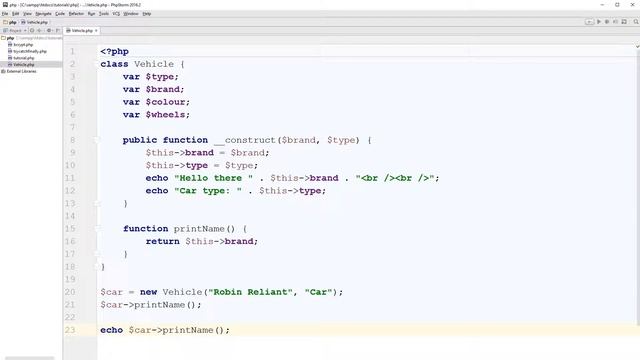Click "return" keyword on line 16
This screenshot has width=640, height=360.
click(162, 241)
